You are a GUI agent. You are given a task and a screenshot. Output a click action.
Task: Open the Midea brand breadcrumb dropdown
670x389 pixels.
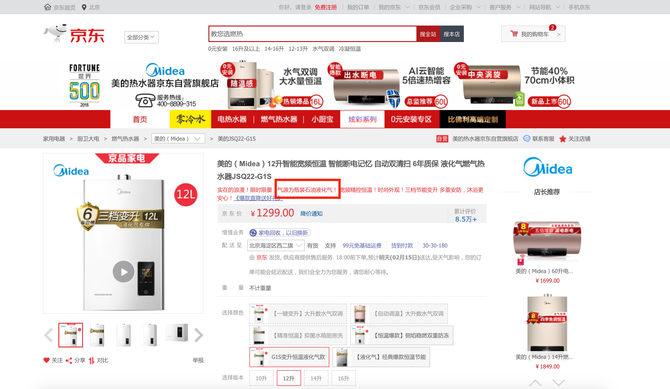click(x=178, y=139)
